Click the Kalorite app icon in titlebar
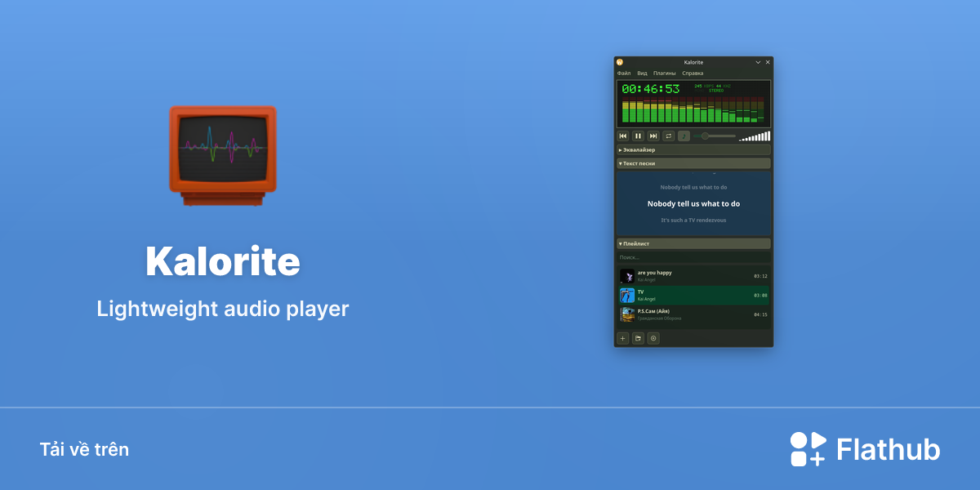Viewport: 980px width, 490px height. [620, 62]
